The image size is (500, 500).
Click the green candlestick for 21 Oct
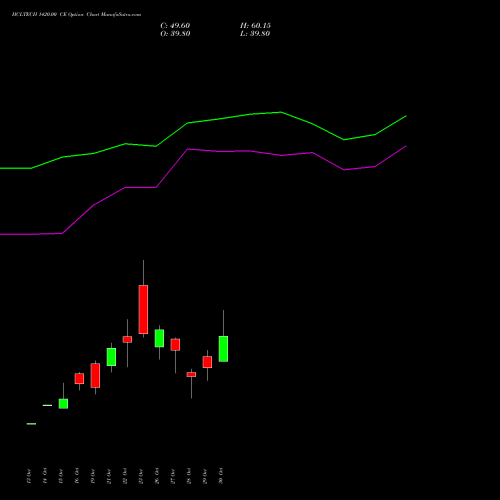(111, 357)
